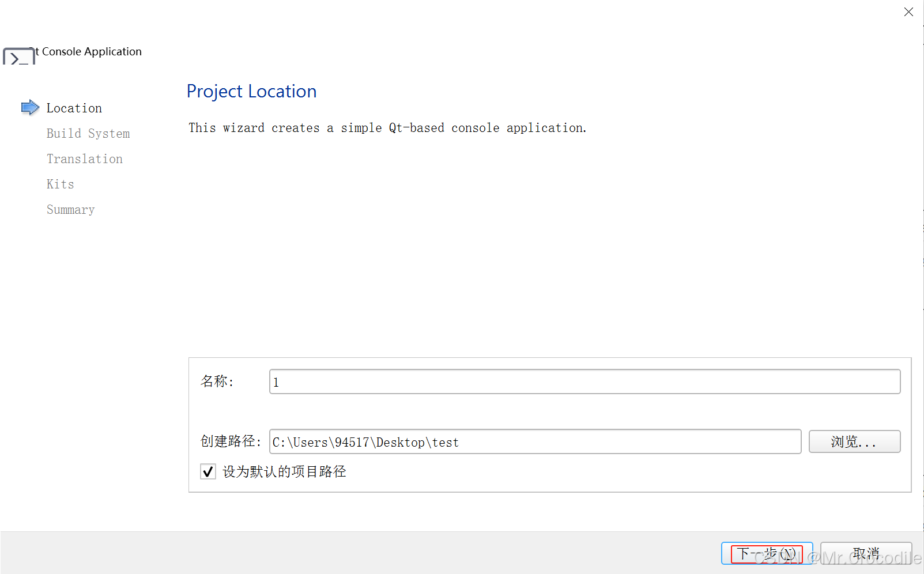The image size is (924, 574).
Task: Toggle the 设为默认的项目路径 checkbox
Action: coord(208,471)
